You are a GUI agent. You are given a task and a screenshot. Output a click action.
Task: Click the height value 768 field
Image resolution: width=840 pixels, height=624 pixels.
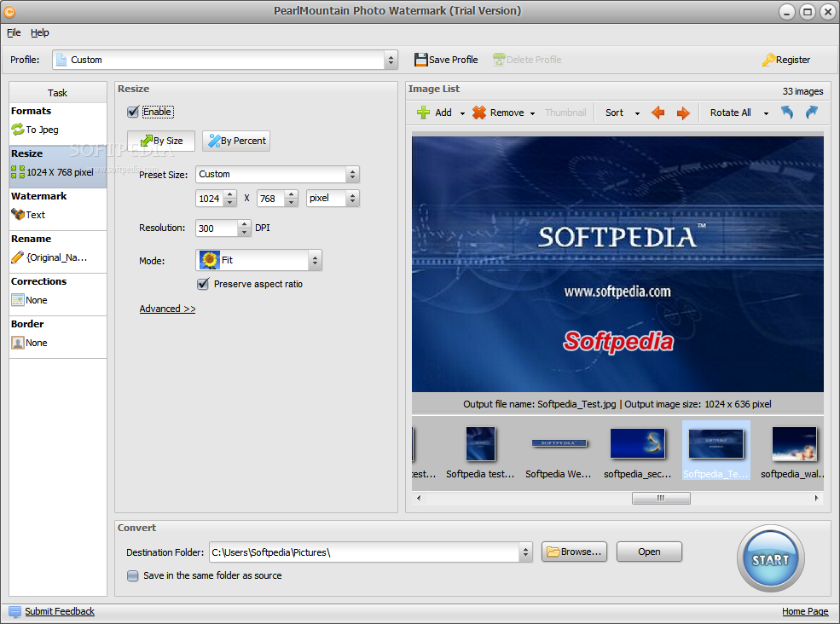(271, 198)
